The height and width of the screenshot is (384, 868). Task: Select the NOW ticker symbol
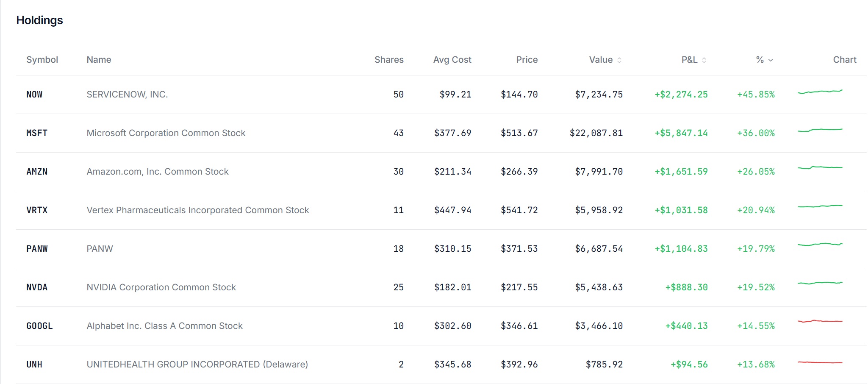point(34,95)
